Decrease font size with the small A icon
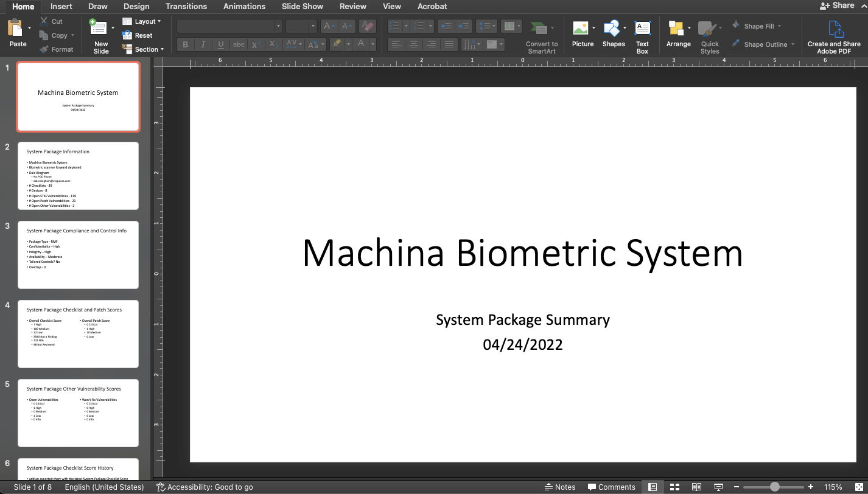The height and width of the screenshot is (494, 868). point(347,26)
